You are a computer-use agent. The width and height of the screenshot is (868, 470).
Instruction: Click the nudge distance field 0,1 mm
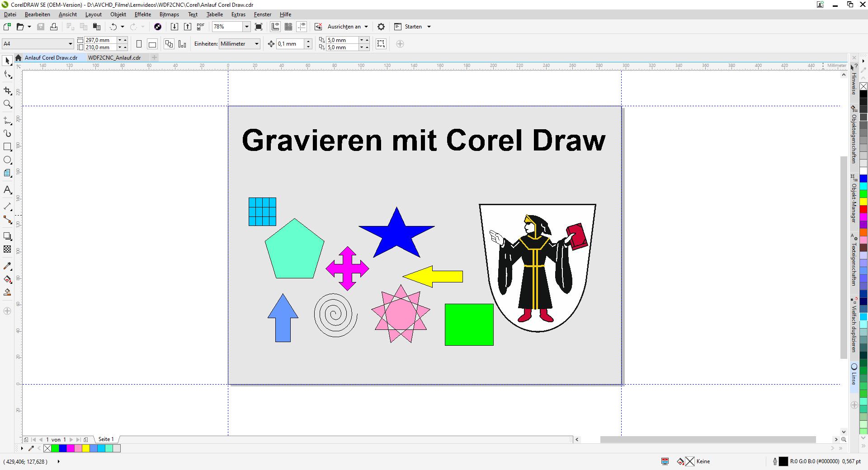click(x=290, y=44)
